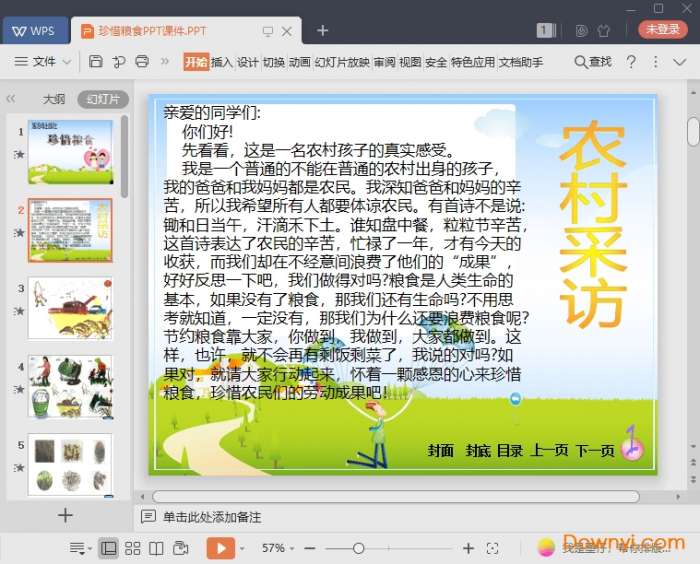Switch to slide sorter view icon
Image resolution: width=700 pixels, height=564 pixels.
133,548
